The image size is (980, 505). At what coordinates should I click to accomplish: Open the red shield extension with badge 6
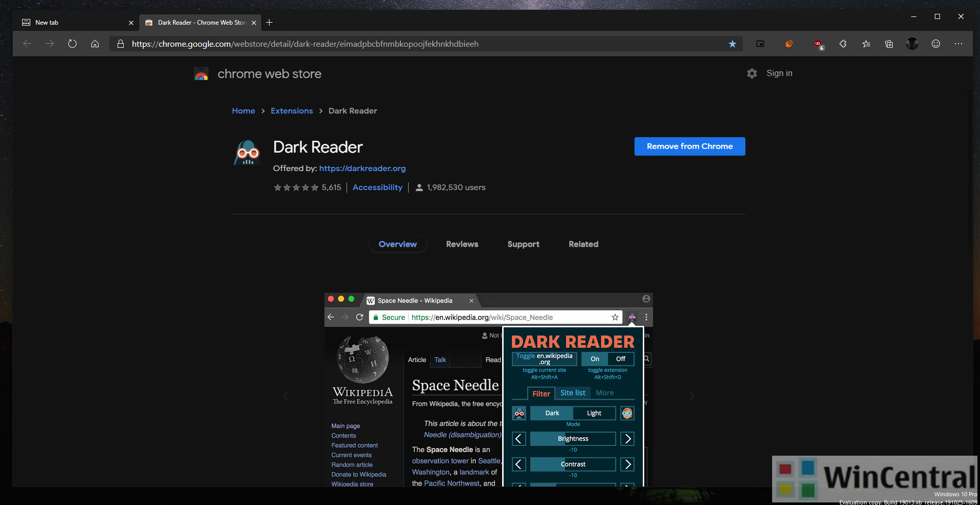tap(818, 44)
